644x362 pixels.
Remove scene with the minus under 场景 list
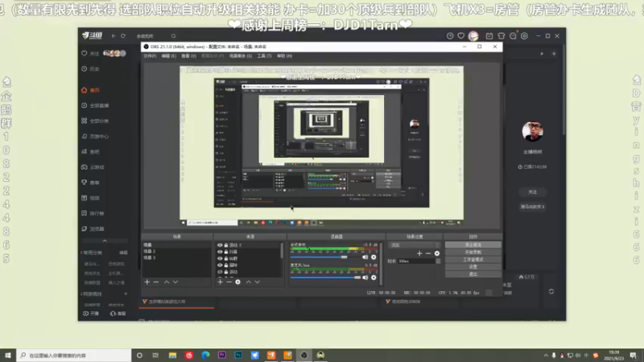click(x=156, y=282)
